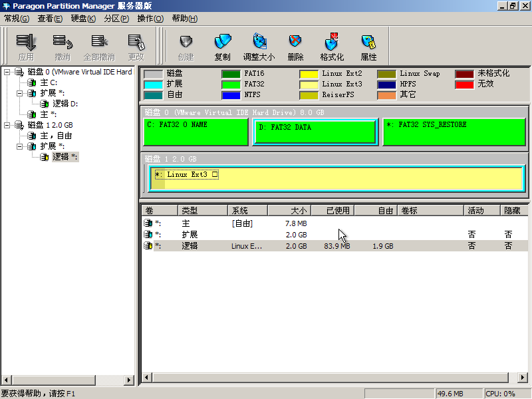This screenshot has height=399, width=532.
Task: Click the Undo (撤消) toolbar icon
Action: (63, 42)
